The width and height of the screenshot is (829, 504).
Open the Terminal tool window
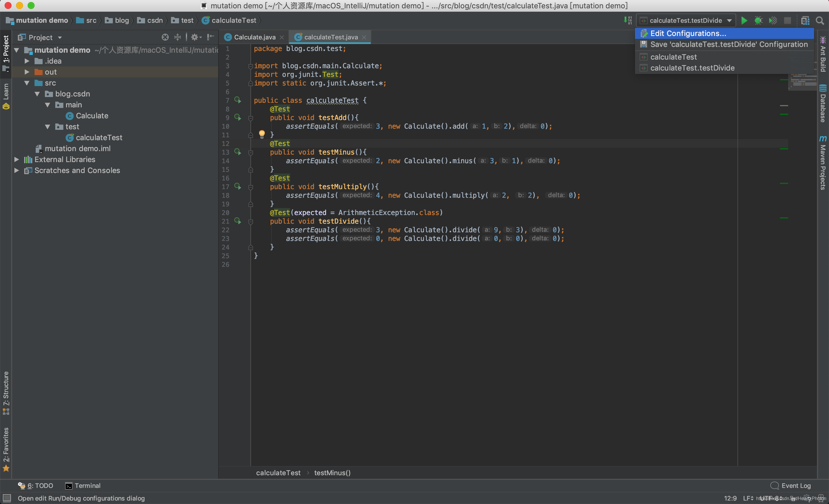coord(83,486)
